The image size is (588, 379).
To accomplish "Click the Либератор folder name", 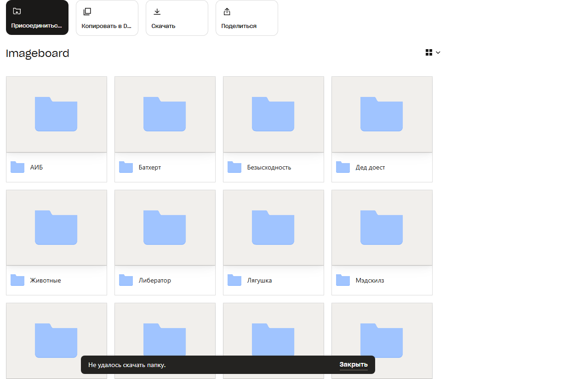I will (154, 281).
